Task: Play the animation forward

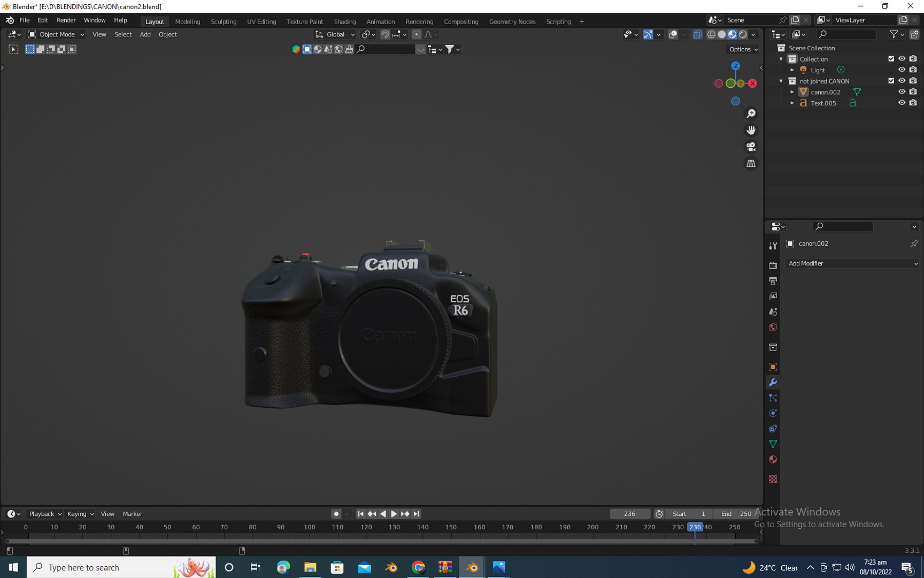Action: (x=394, y=514)
